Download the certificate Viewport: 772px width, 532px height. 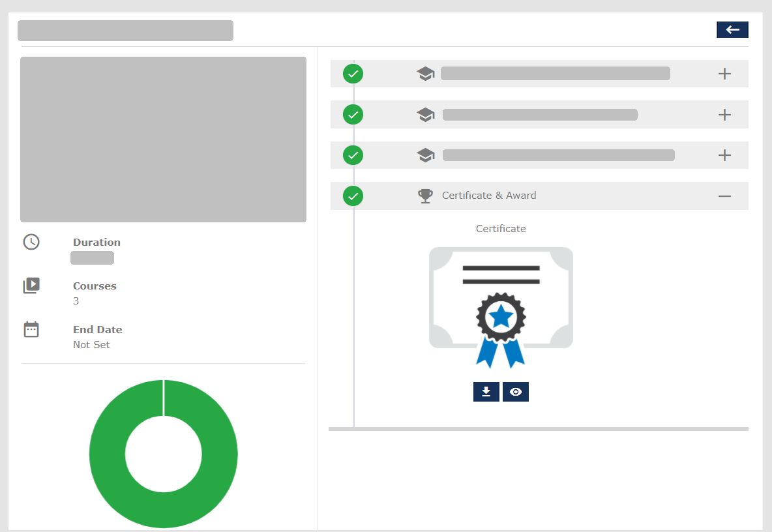[x=486, y=392]
